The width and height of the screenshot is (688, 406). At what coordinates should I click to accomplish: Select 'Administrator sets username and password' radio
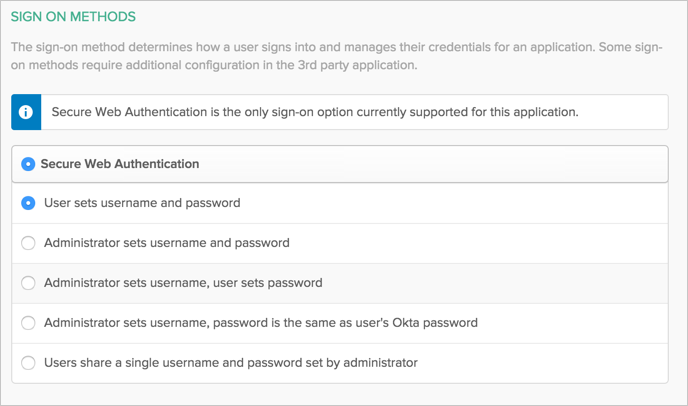pos(28,243)
